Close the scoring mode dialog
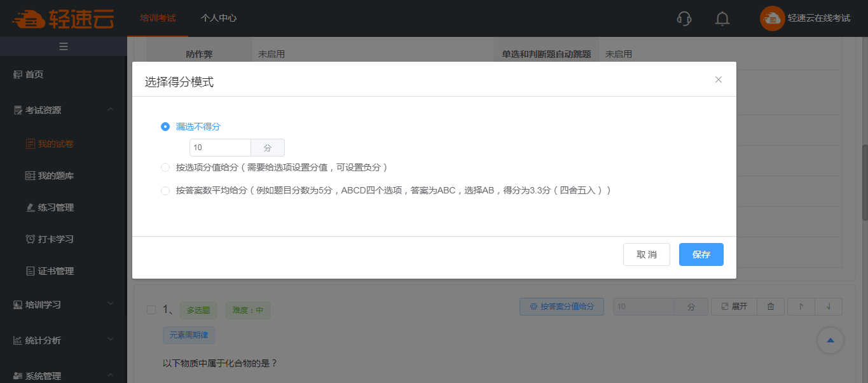Viewport: 868px width, 383px height. click(x=719, y=80)
